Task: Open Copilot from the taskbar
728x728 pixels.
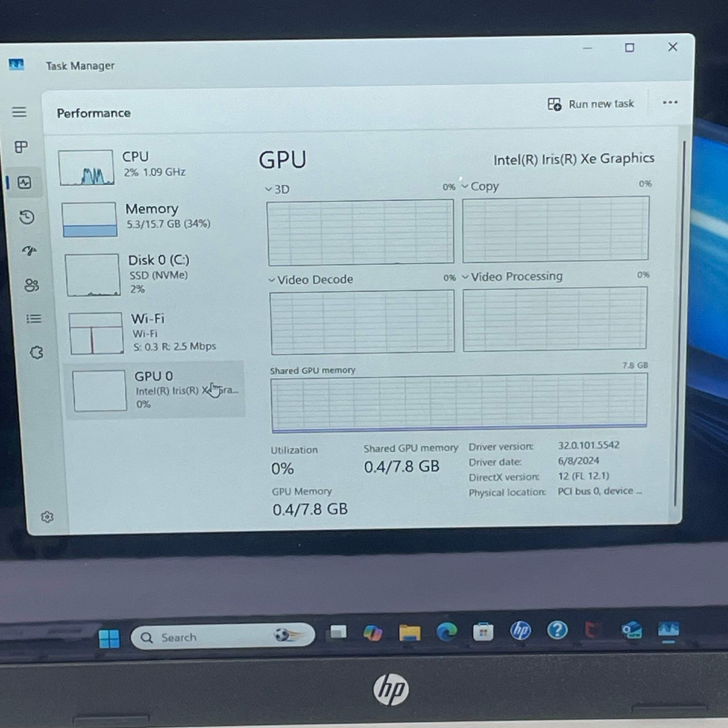Action: point(373,632)
